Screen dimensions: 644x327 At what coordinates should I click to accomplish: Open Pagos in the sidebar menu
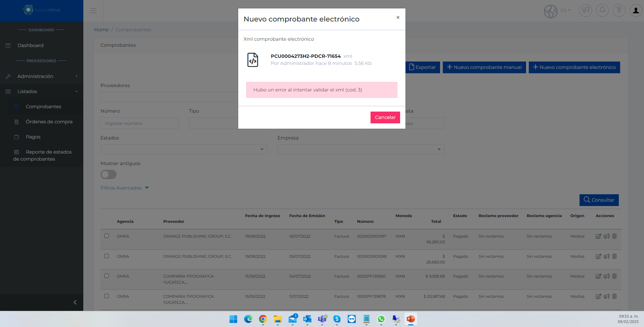[x=33, y=137]
